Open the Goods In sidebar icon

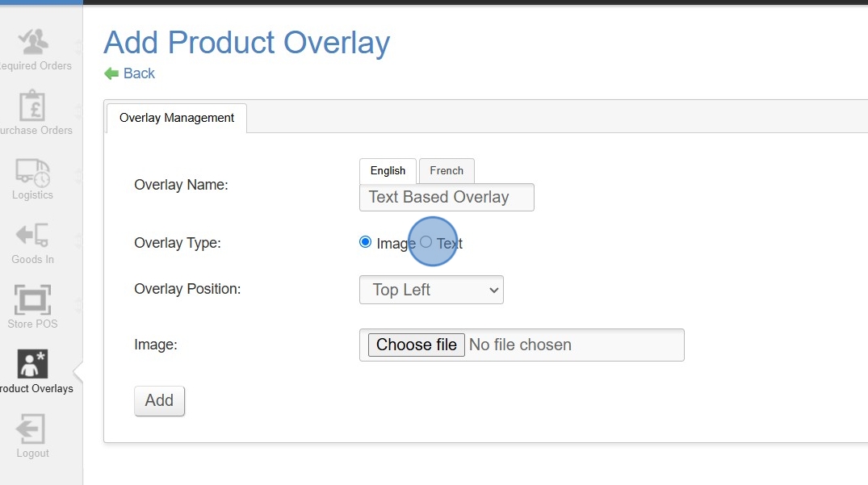click(33, 235)
